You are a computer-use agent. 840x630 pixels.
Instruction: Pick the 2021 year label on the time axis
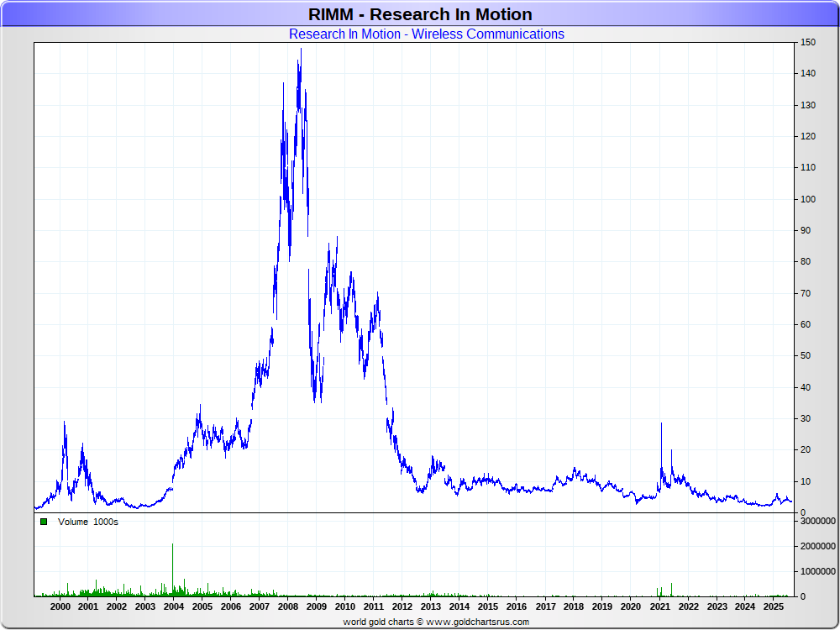pos(659,606)
